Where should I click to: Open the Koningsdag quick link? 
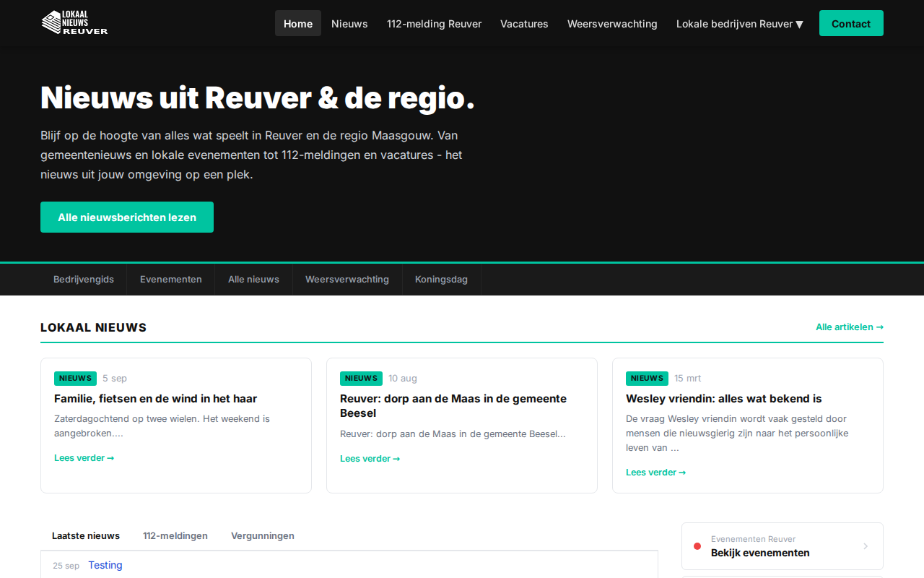(441, 279)
